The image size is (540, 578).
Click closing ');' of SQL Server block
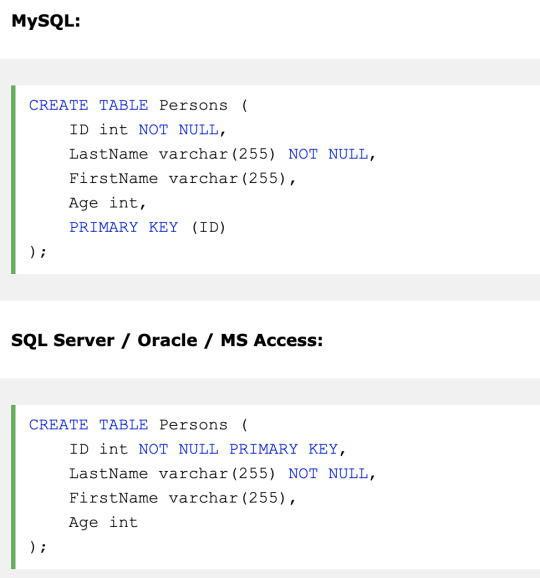click(x=38, y=547)
